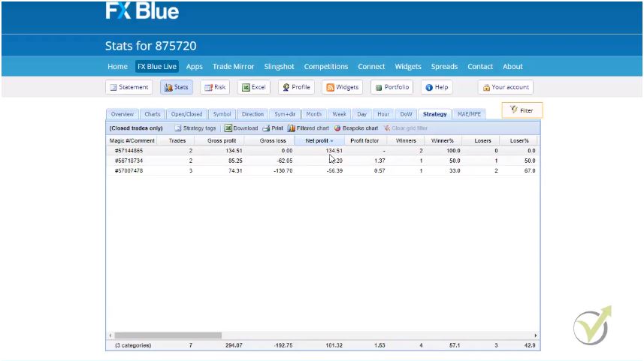Open Trade Mirror in navigation bar
This screenshot has width=644, height=361.
233,66
